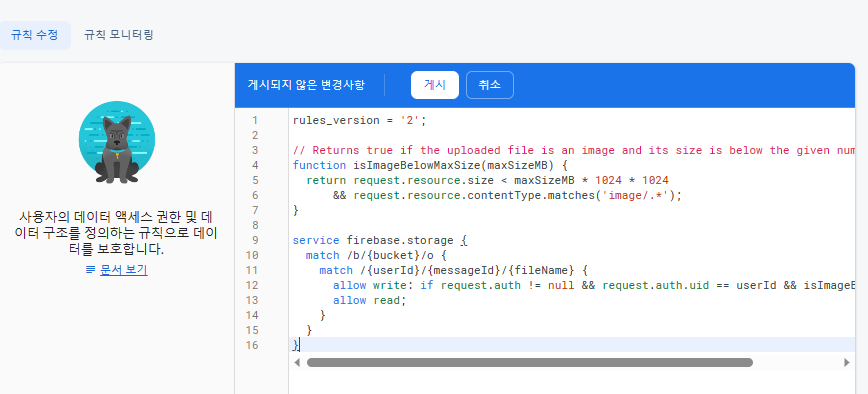This screenshot has height=394, width=868.
Task: Click the horizontal scrollbar left arrow
Action: point(297,362)
